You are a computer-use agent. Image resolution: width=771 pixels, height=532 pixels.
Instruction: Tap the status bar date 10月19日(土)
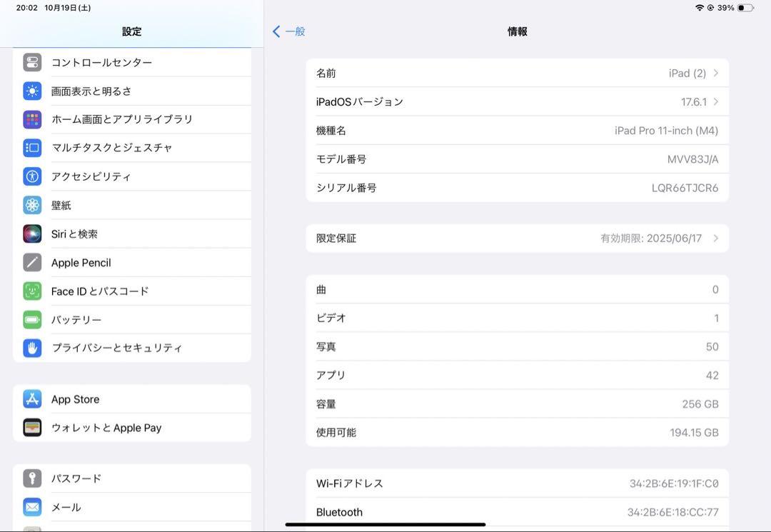click(67, 8)
